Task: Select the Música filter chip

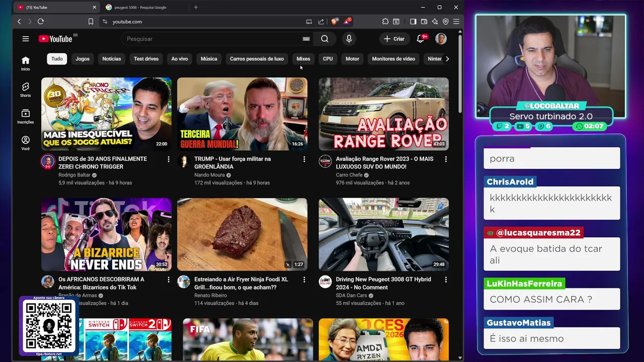Action: point(209,59)
